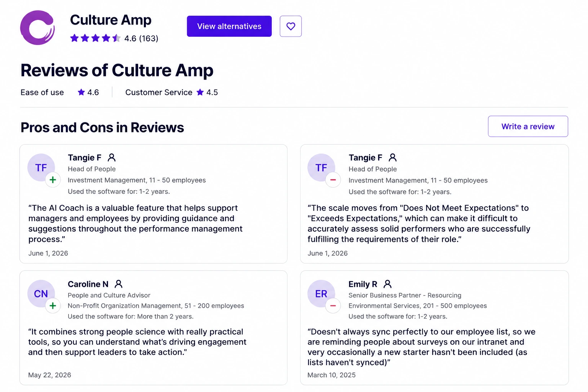This screenshot has height=392, width=588.
Task: Click the Ease of use star icon
Action: point(81,92)
